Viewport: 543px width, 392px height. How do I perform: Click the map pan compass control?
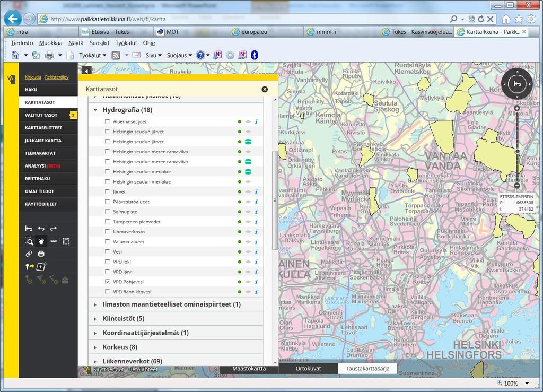point(517,84)
